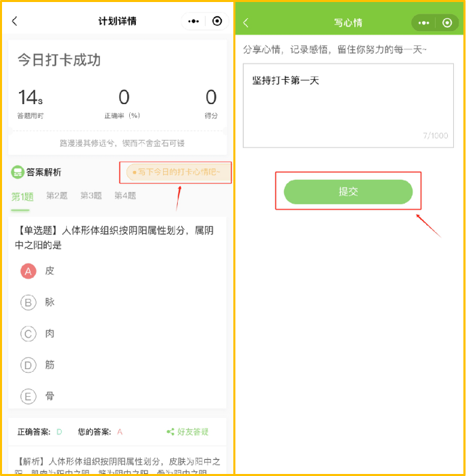Go back from the 计划详情 page

click(15, 21)
